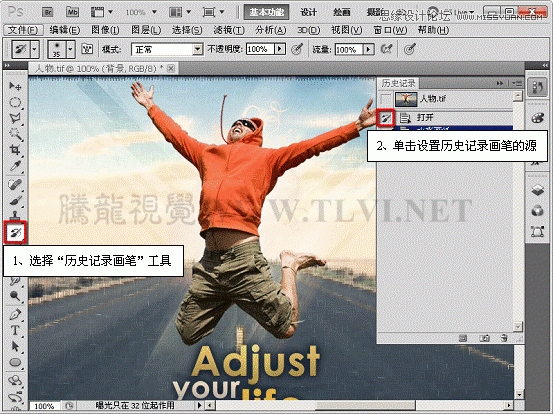Select the Crop tool
The image size is (553, 414).
pyautogui.click(x=15, y=150)
